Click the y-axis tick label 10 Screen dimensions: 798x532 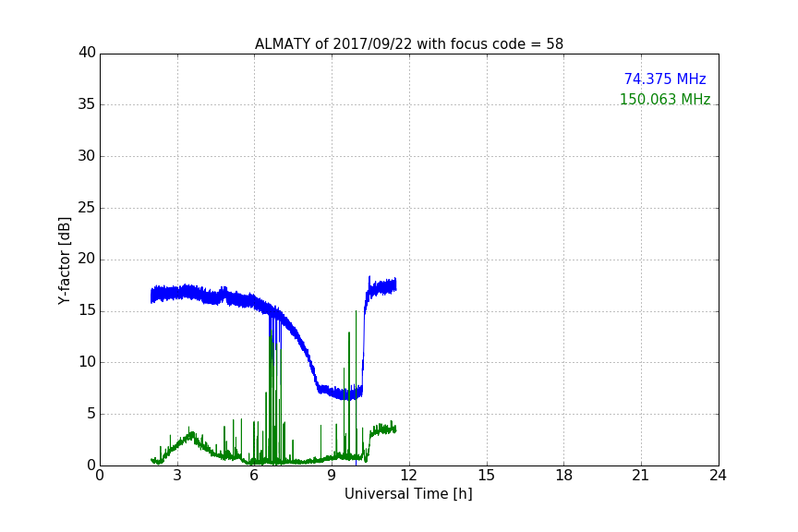click(87, 362)
